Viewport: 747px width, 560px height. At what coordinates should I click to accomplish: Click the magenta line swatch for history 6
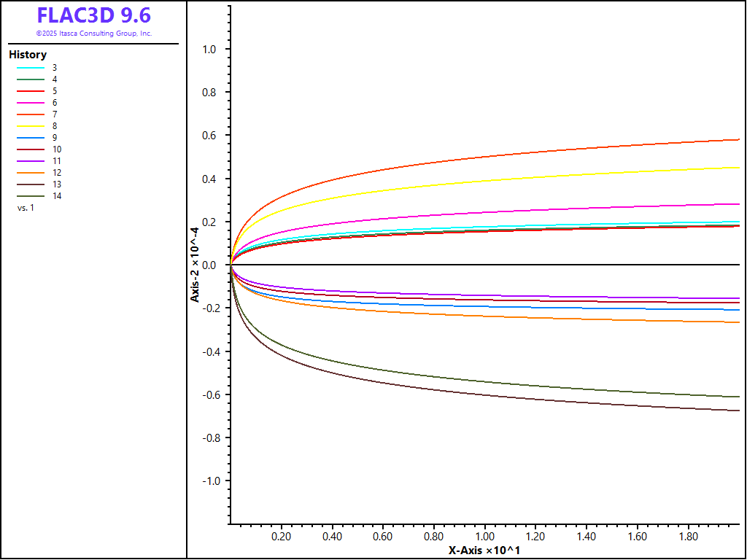pos(31,103)
